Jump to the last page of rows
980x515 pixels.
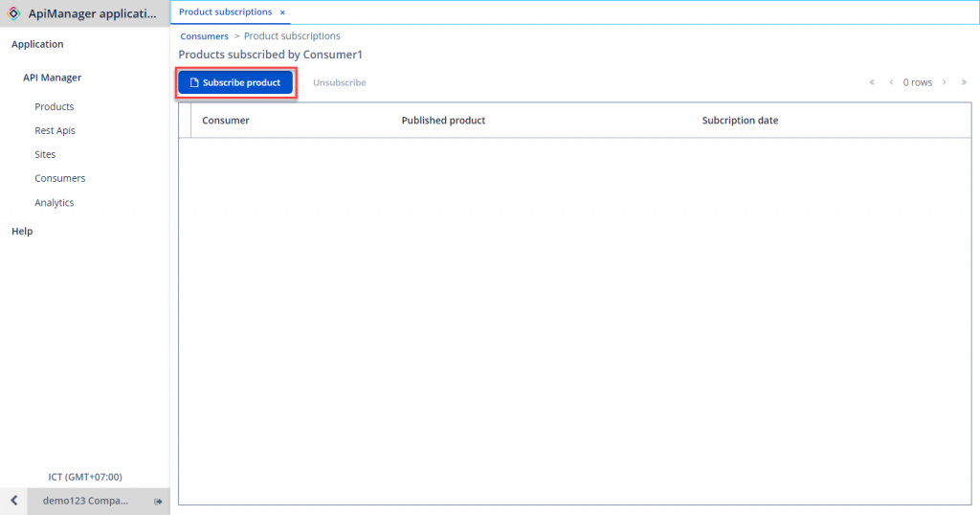(964, 82)
